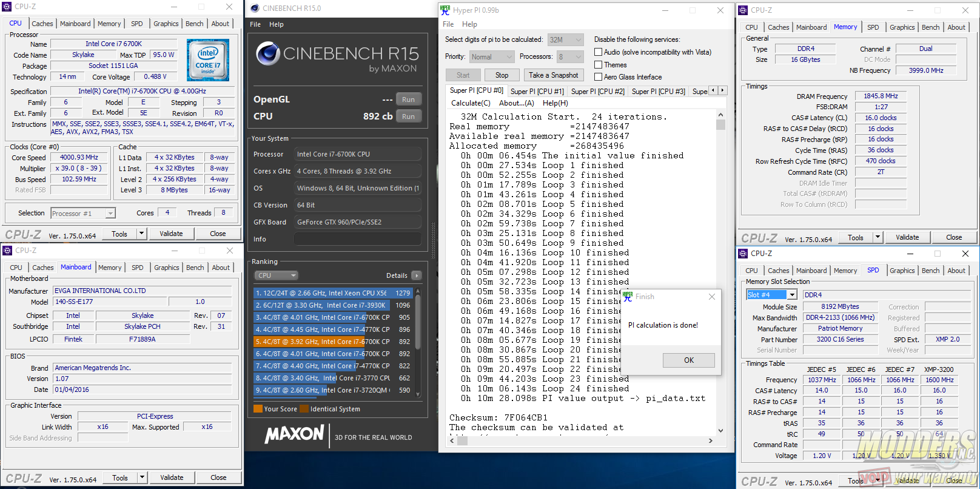Expand the Tools dropdown arrow in the CPU tab window
The height and width of the screenshot is (489, 980).
(x=141, y=234)
